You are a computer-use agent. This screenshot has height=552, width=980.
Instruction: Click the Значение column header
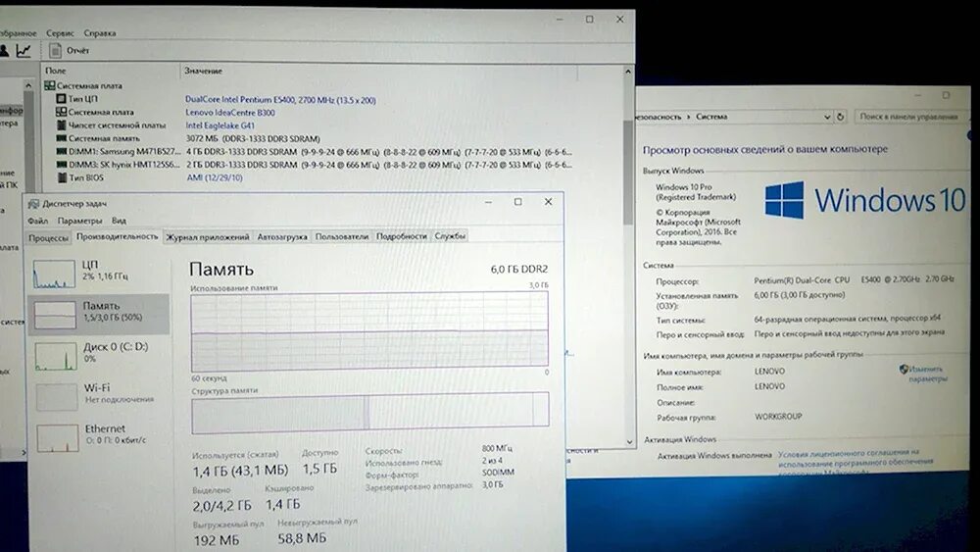point(203,71)
